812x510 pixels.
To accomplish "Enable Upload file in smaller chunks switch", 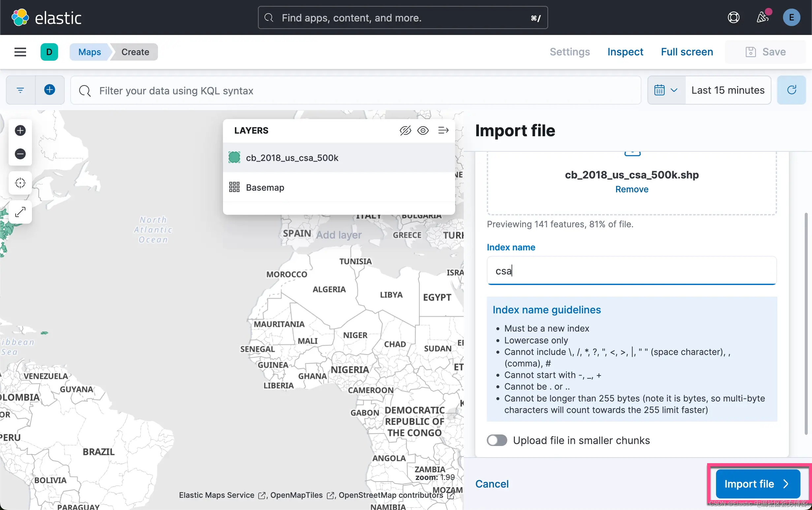I will (x=497, y=440).
